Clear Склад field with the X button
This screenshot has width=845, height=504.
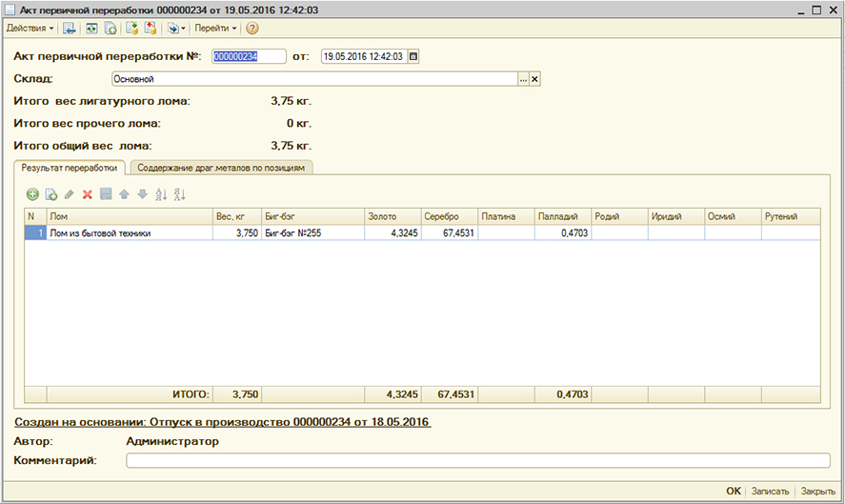coord(534,79)
